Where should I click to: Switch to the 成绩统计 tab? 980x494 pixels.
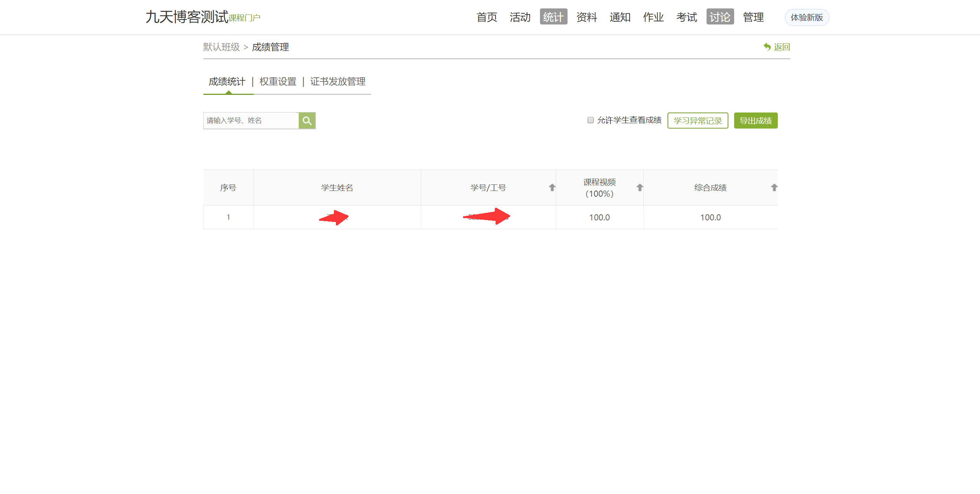(x=227, y=82)
